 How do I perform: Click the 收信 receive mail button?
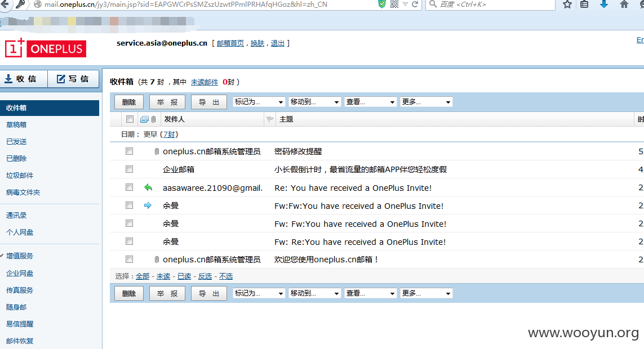[24, 79]
